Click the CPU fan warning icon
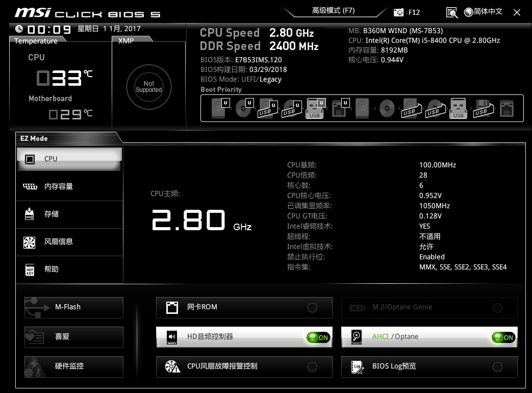 click(x=172, y=366)
